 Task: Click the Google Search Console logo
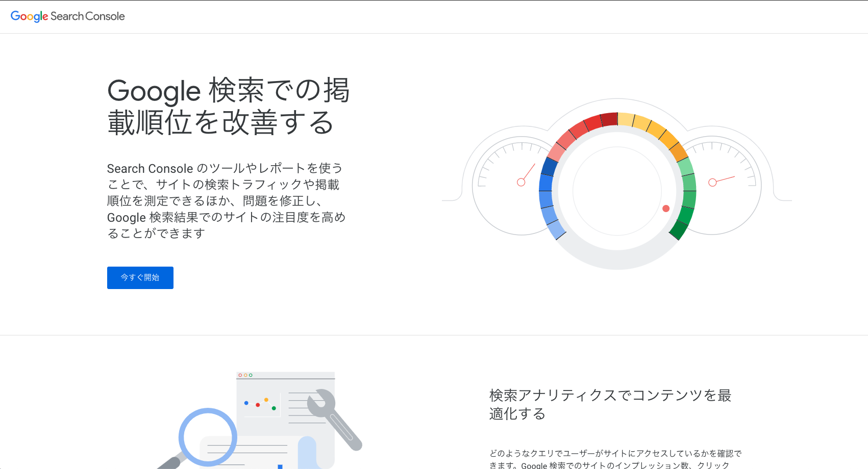point(67,16)
